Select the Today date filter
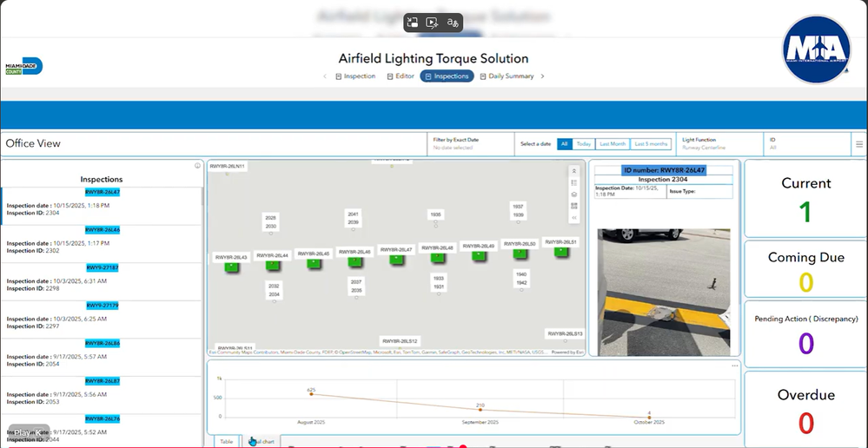This screenshot has width=868, height=448. pyautogui.click(x=584, y=144)
